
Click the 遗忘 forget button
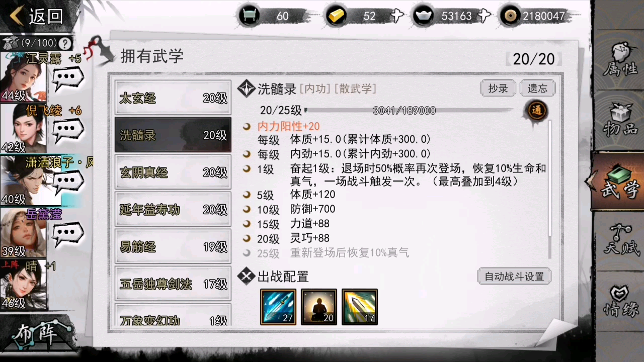[x=537, y=88]
